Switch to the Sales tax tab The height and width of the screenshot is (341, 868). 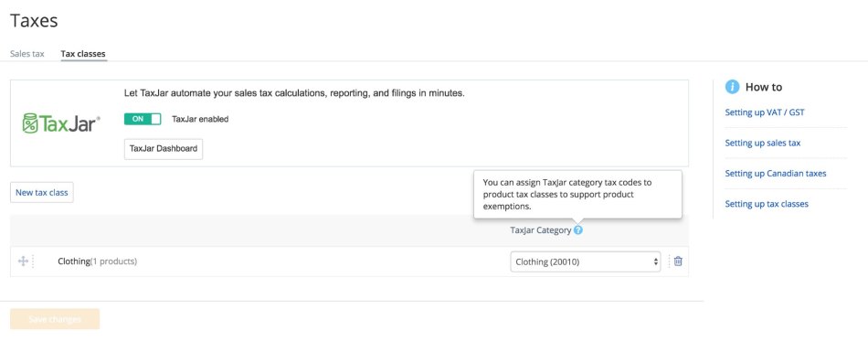pos(27,54)
